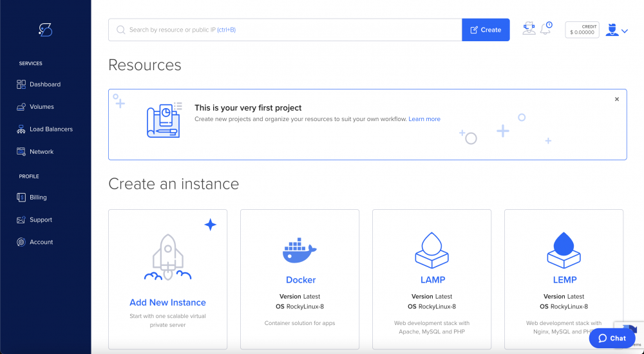Click the magnifier search icon
This screenshot has height=354, width=644.
tap(121, 30)
